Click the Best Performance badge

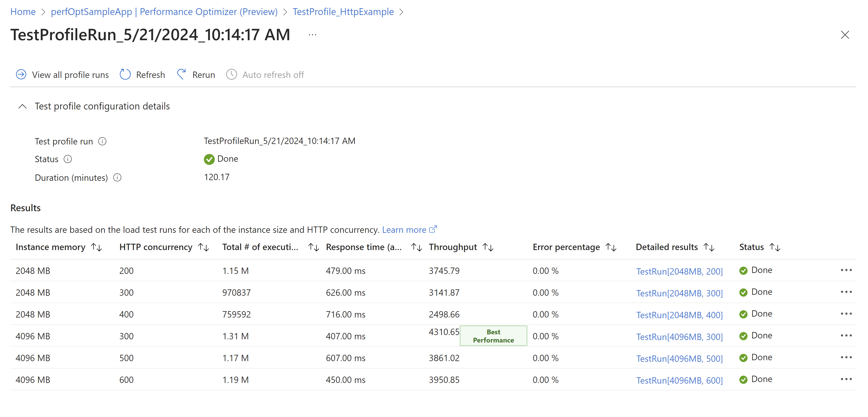pos(493,336)
